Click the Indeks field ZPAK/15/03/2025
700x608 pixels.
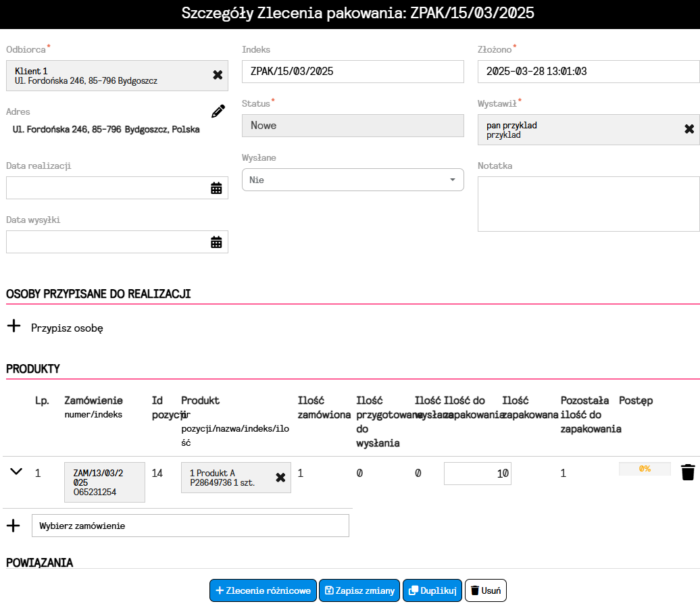pos(353,72)
